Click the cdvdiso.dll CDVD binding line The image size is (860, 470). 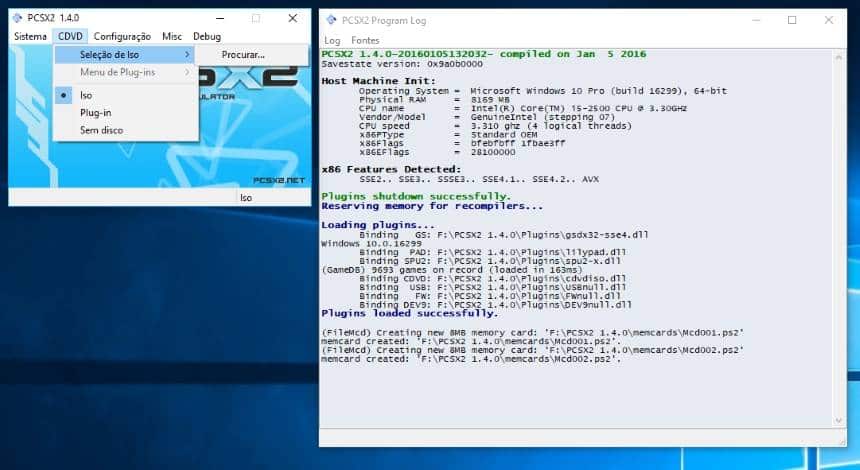[493, 279]
